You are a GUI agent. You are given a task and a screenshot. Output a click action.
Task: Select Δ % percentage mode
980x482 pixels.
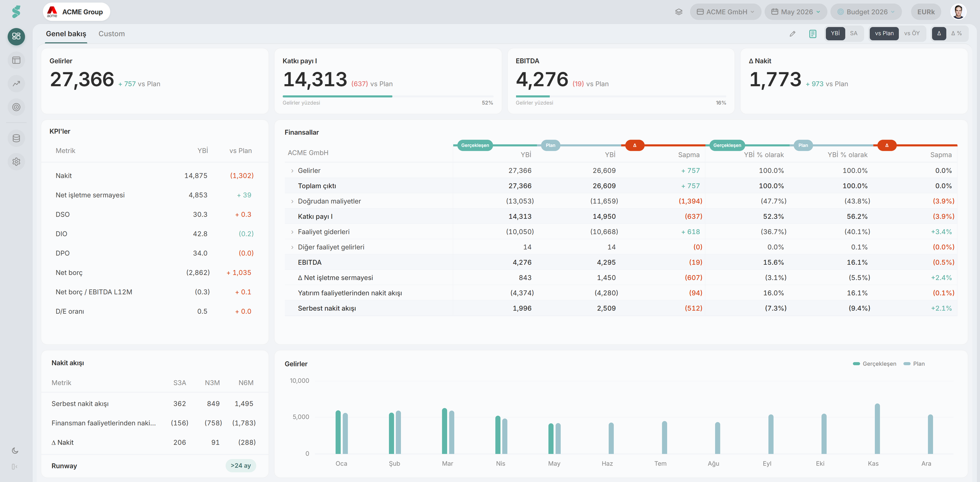[956, 34]
